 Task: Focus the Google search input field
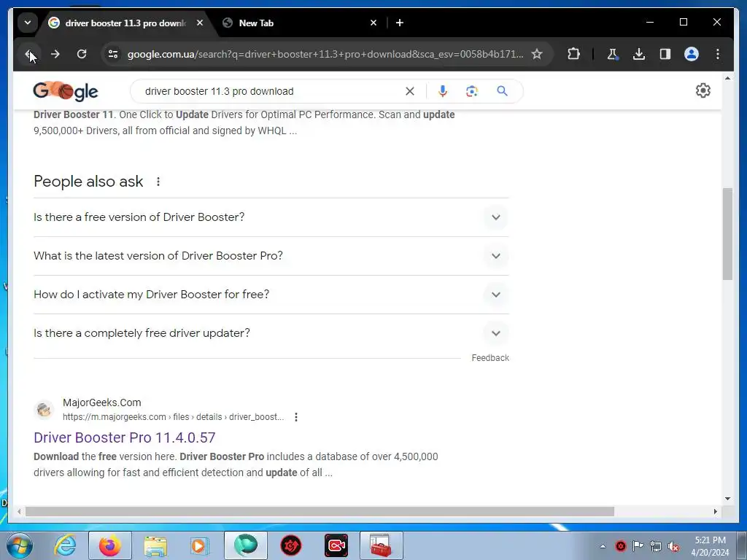(271, 91)
